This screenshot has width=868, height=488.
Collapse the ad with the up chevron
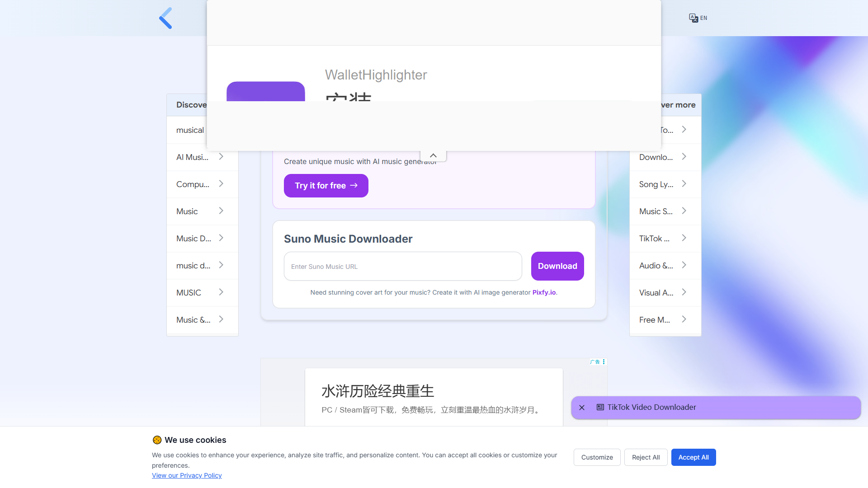pos(433,155)
